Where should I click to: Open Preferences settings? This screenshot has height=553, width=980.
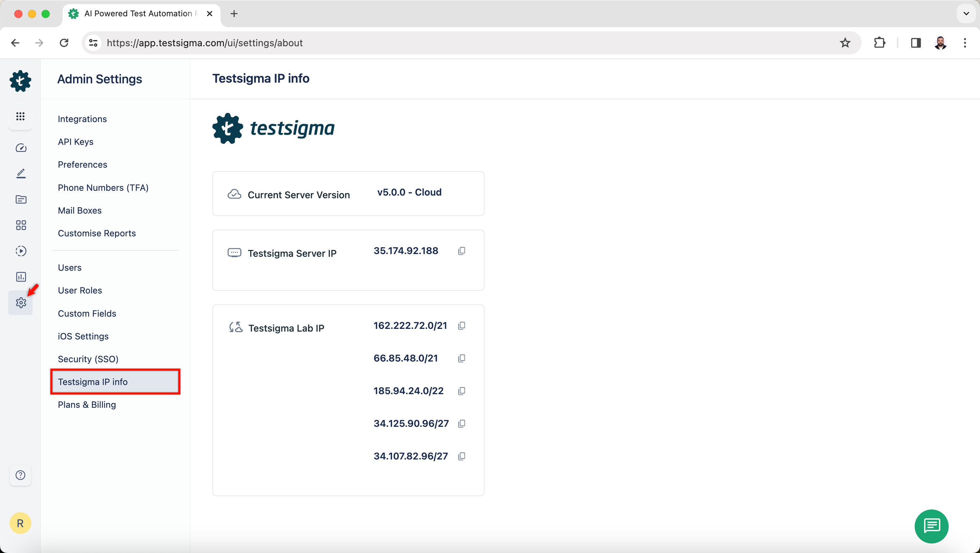tap(82, 165)
